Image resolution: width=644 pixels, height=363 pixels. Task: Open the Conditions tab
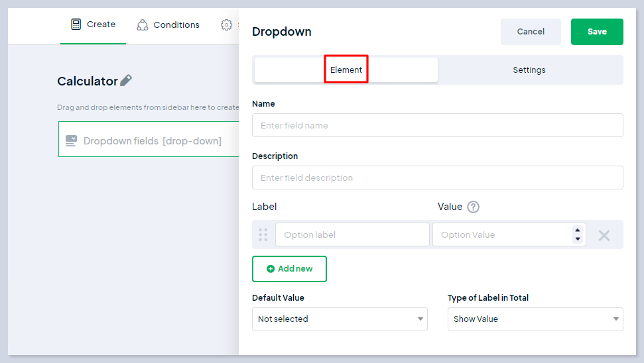(x=176, y=25)
